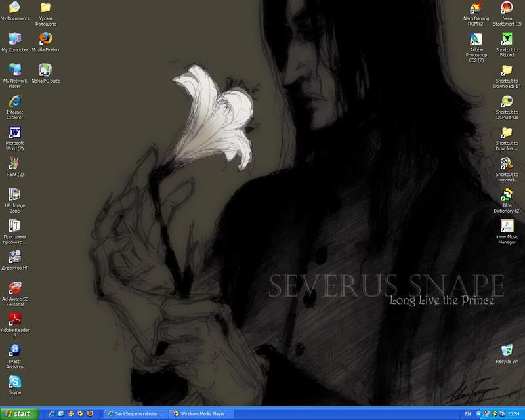Launch Shortcut to DCPlusPlus icon
Image resolution: width=525 pixels, height=420 pixels.
(507, 107)
